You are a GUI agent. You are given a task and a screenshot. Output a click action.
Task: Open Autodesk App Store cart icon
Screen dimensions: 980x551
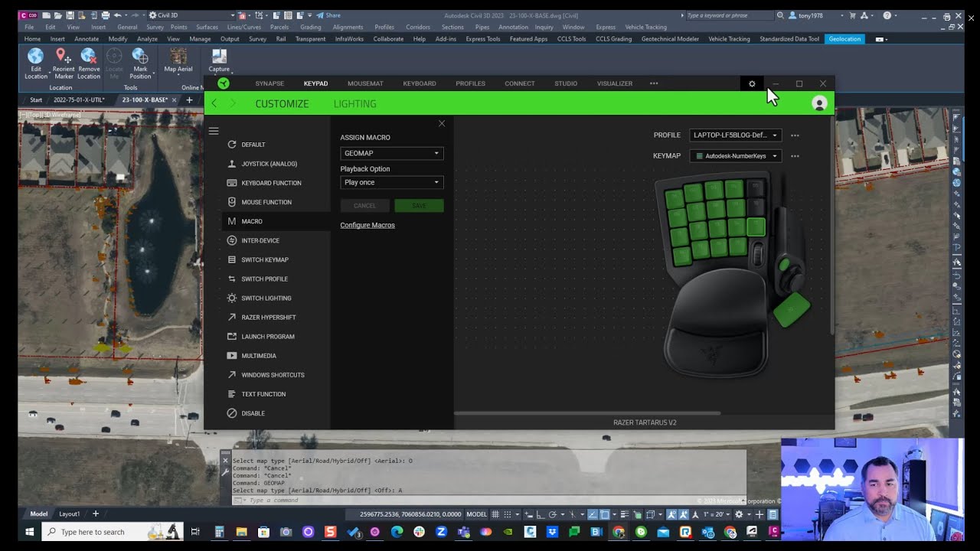pos(852,15)
